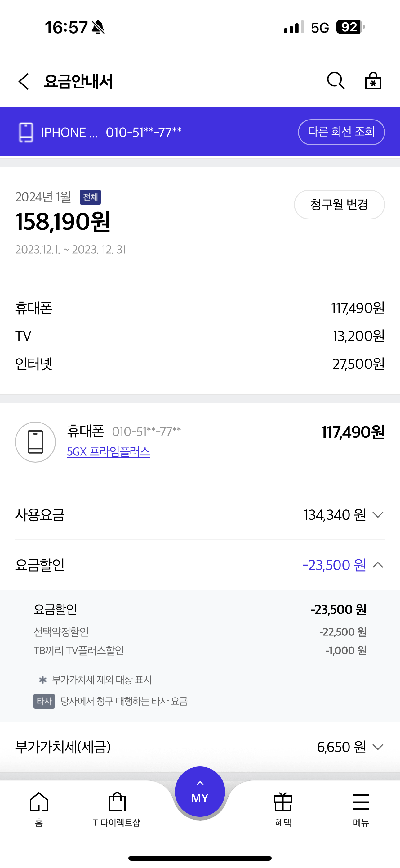This screenshot has width=400, height=868.
Task: Open search with the magnifier icon
Action: click(x=336, y=81)
